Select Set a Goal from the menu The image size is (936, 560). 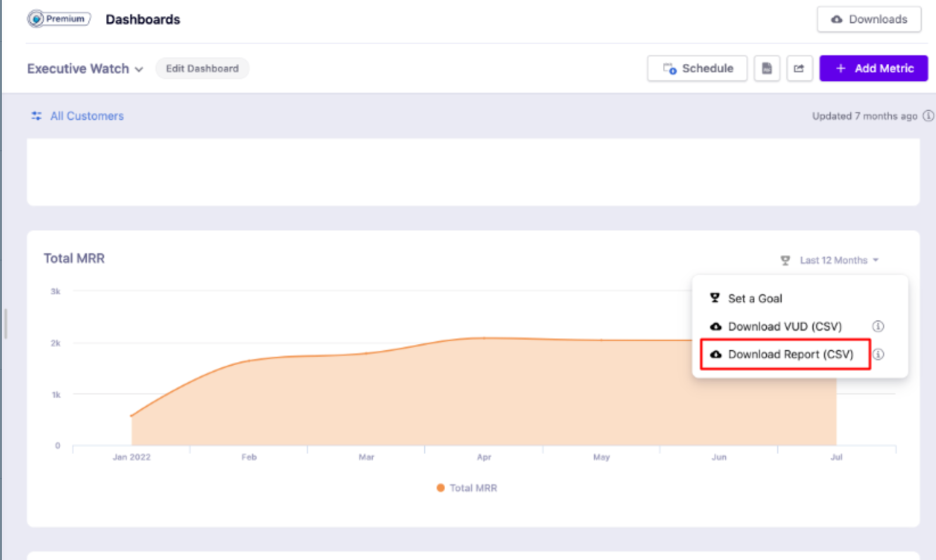pos(755,299)
